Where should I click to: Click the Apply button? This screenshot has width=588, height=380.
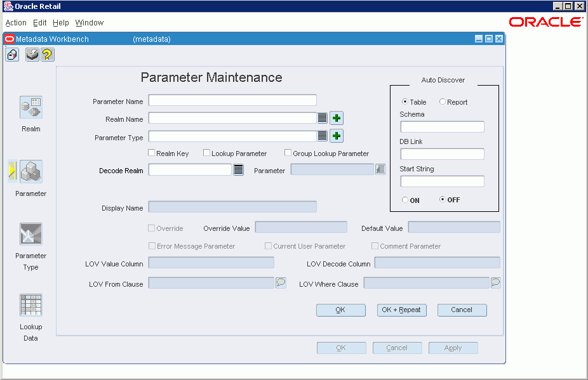coord(453,348)
